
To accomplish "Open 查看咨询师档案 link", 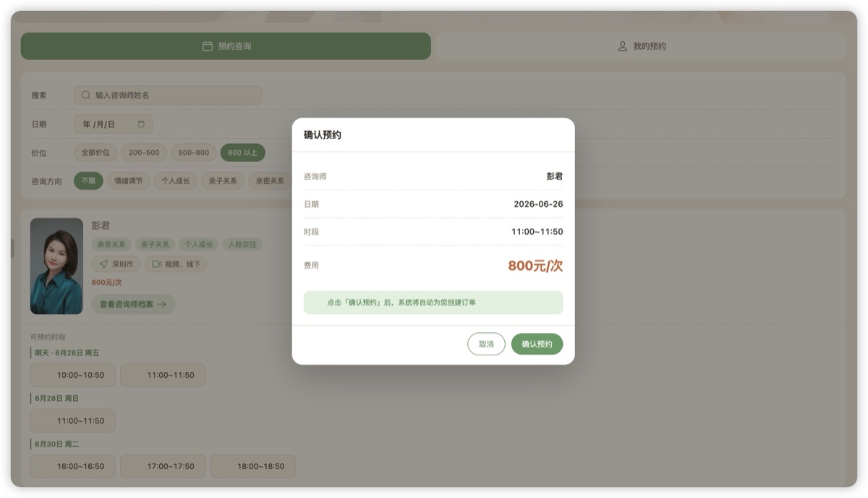I will (x=133, y=305).
